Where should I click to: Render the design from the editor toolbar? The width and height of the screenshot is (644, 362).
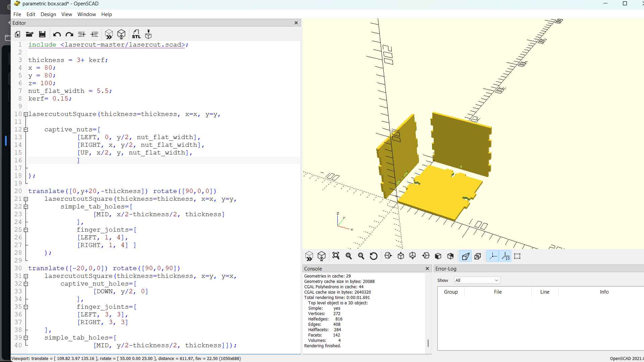(121, 34)
